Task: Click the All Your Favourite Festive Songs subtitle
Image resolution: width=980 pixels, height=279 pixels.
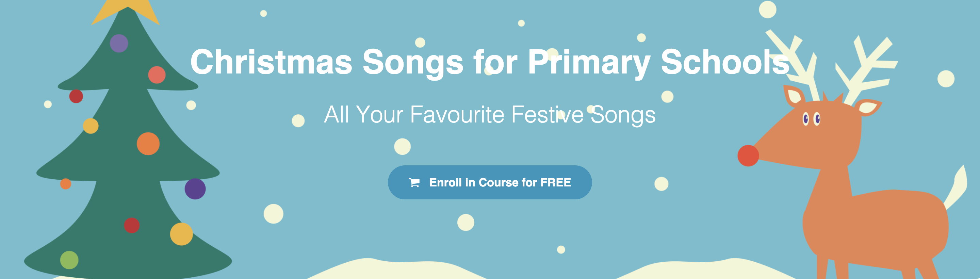Action: tap(490, 115)
